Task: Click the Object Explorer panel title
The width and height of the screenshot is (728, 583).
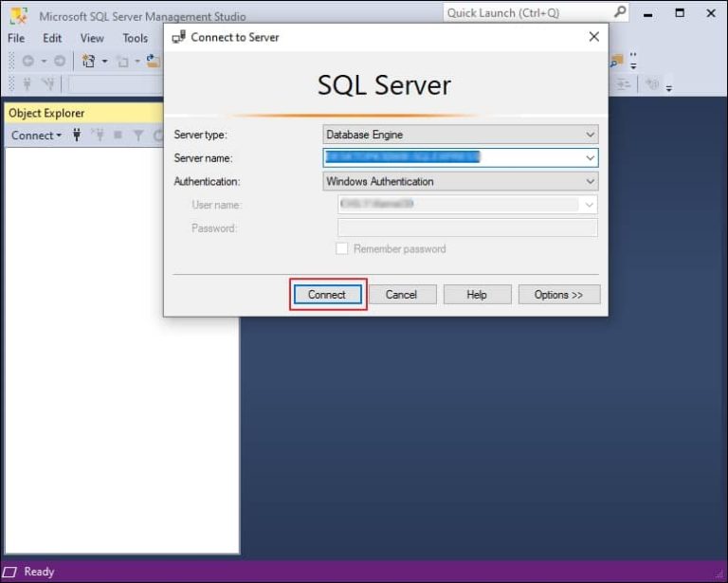Action: [46, 113]
